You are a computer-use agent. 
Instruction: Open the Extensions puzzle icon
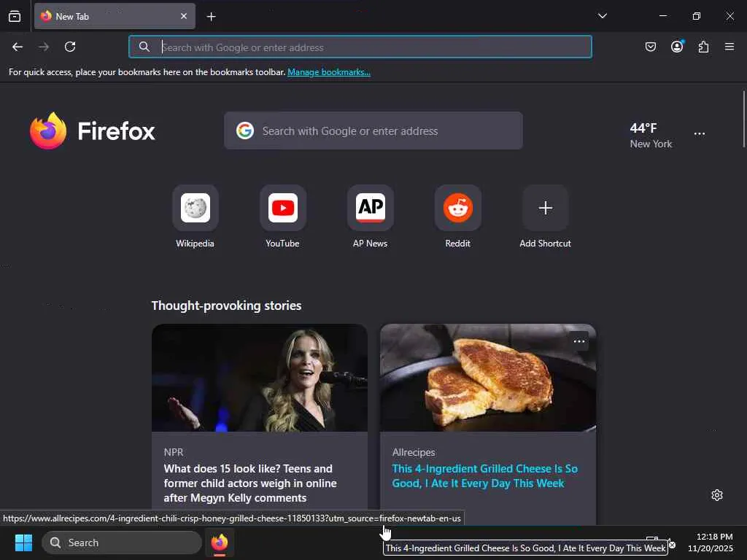pos(704,47)
